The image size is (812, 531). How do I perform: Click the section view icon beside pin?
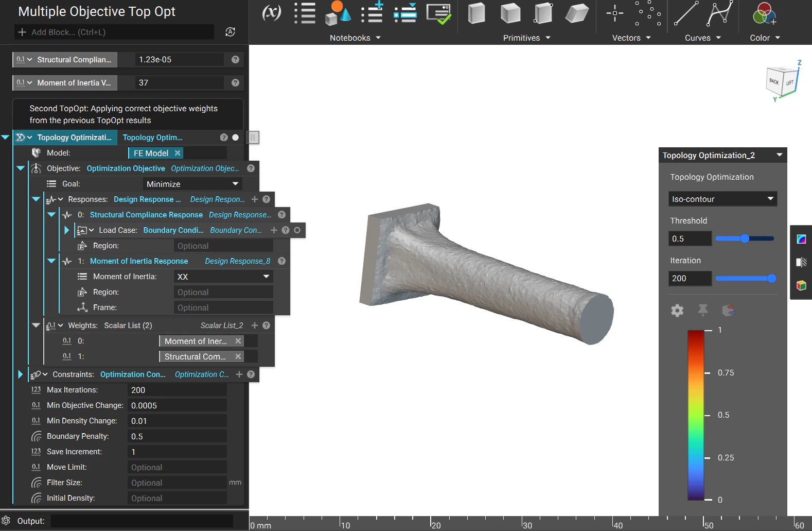coord(728,310)
